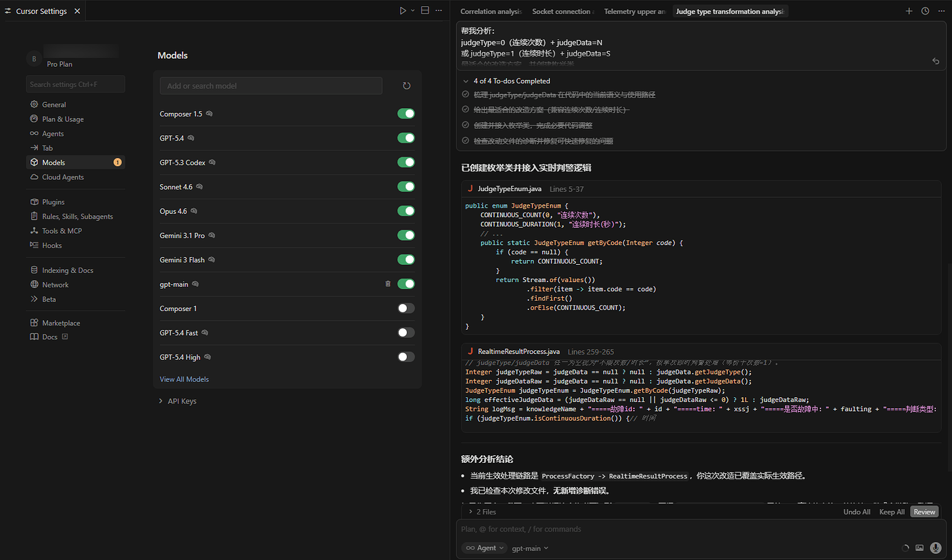Focus the Add or search model field
The width and height of the screenshot is (952, 560).
271,86
